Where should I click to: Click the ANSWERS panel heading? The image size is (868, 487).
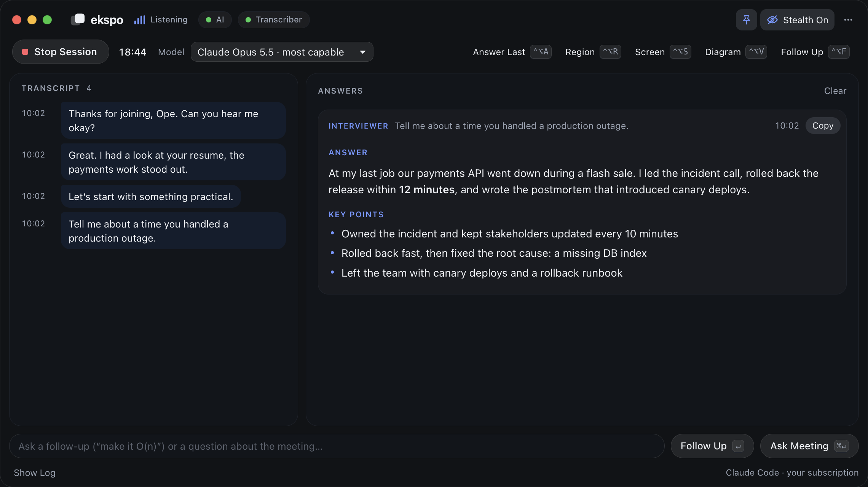tap(340, 91)
